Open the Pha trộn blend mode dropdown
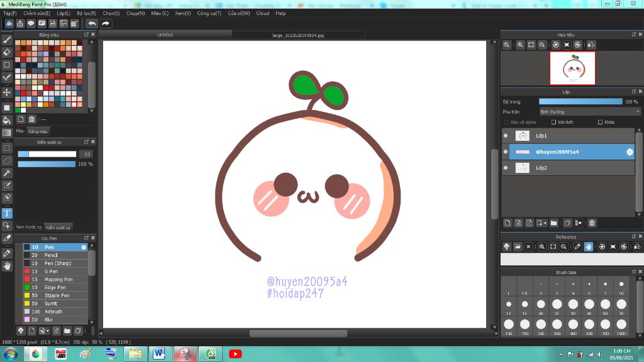The width and height of the screenshot is (644, 362). (590, 112)
